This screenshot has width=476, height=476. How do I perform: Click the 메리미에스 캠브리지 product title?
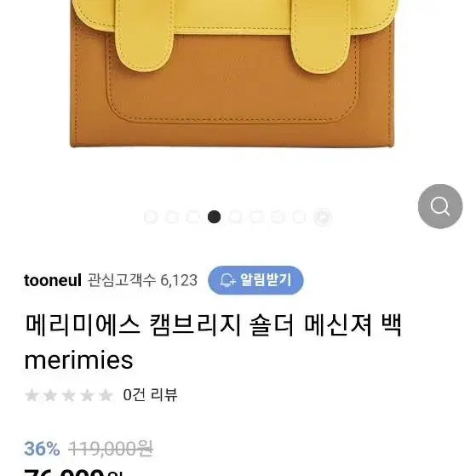click(213, 342)
